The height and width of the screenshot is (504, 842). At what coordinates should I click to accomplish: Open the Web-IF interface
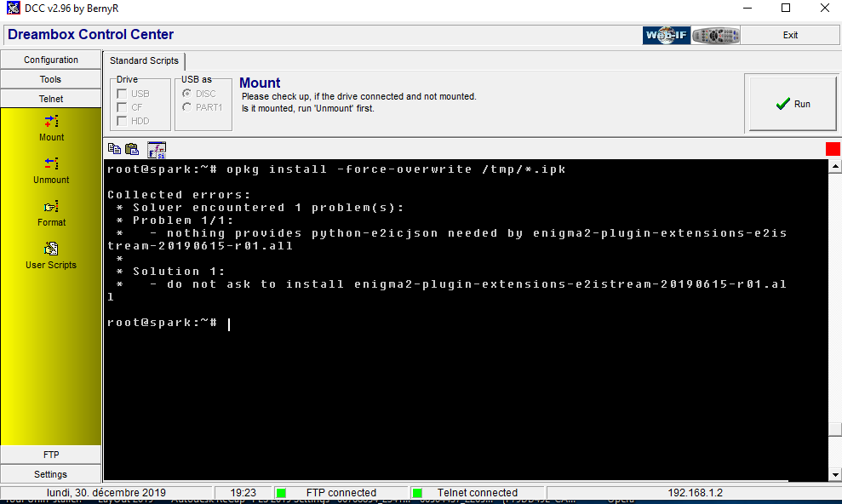[x=666, y=35]
